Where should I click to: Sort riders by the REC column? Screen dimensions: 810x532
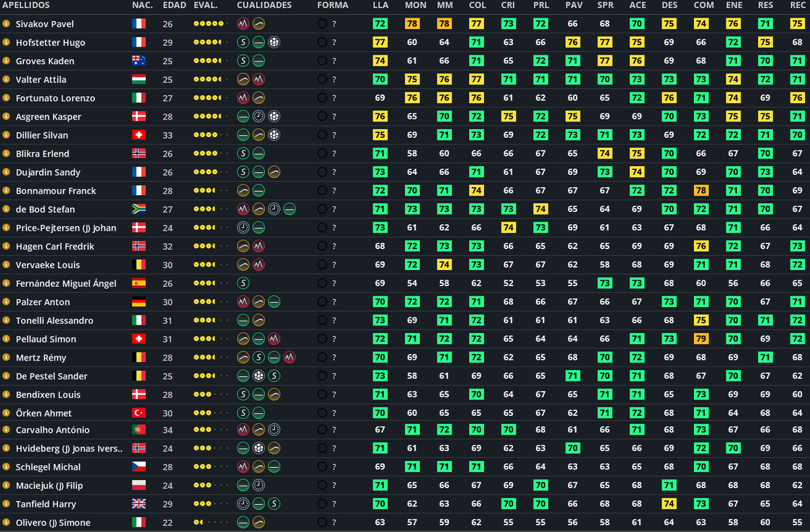pos(797,5)
